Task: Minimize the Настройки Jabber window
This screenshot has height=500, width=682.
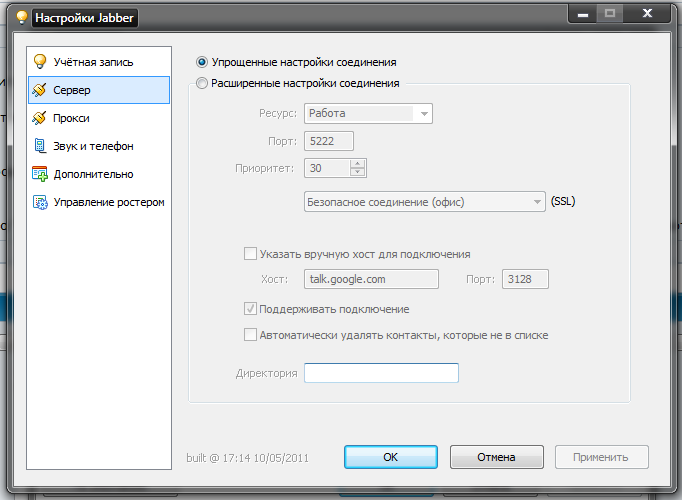Action: point(583,14)
